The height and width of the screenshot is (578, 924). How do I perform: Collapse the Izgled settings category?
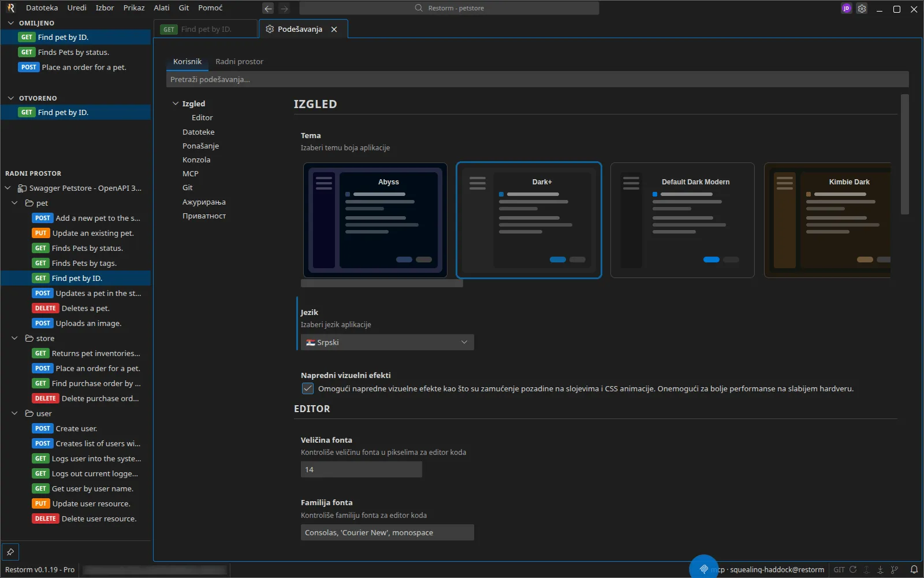[176, 103]
